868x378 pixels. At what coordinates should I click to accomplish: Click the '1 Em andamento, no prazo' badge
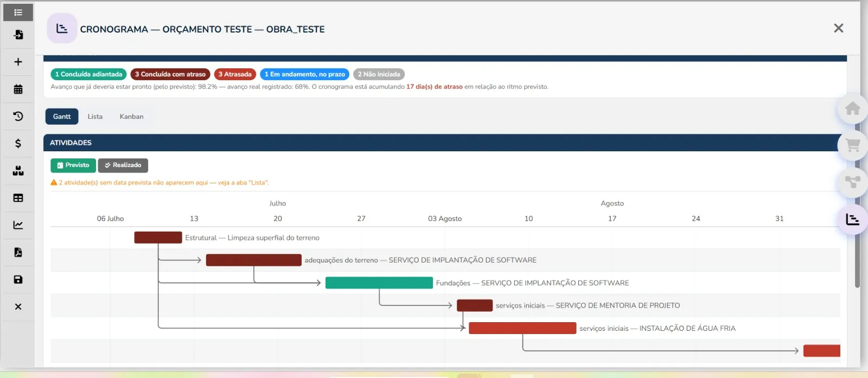tap(304, 74)
